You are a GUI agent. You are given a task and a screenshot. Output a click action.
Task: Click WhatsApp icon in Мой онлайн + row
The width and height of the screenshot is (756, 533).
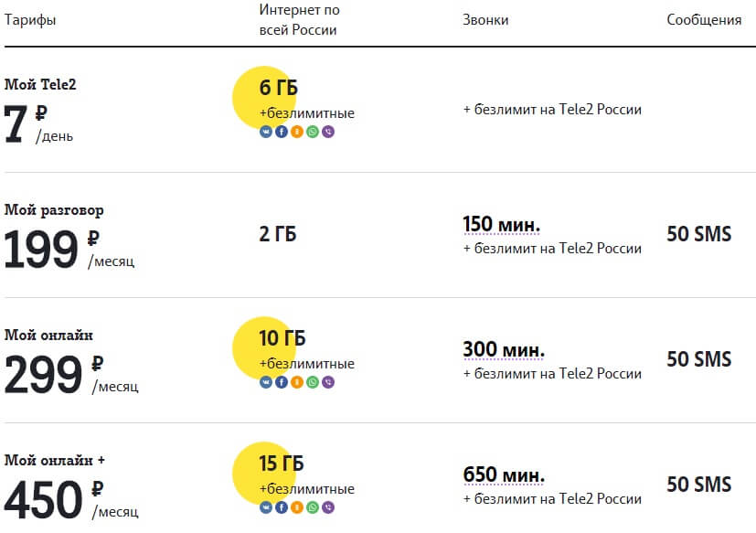tap(313, 507)
